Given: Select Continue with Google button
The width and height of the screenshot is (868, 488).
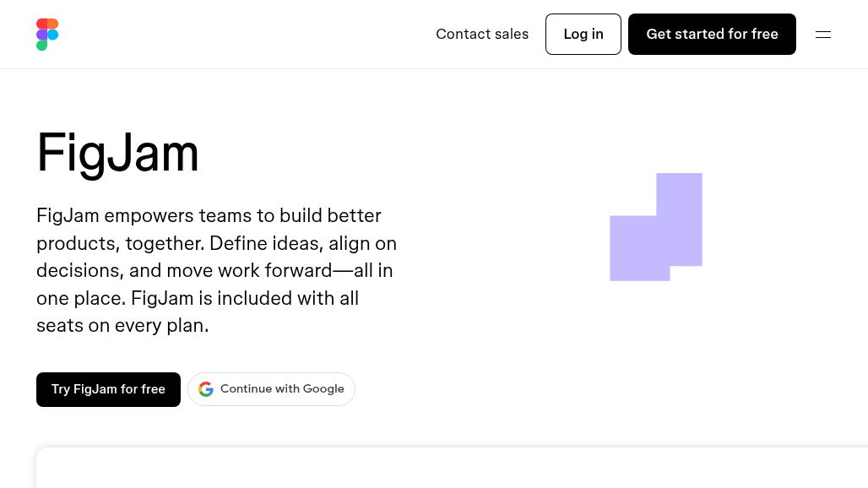Looking at the screenshot, I should pyautogui.click(x=271, y=389).
